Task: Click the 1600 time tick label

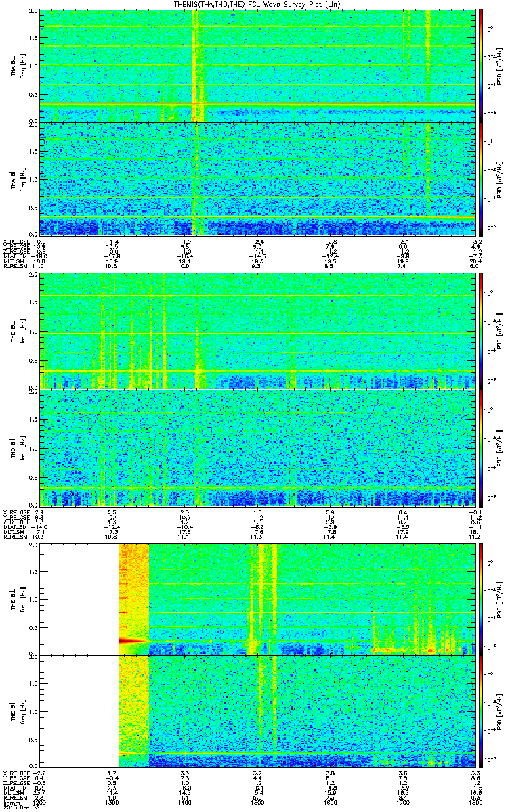Action: coord(330,802)
